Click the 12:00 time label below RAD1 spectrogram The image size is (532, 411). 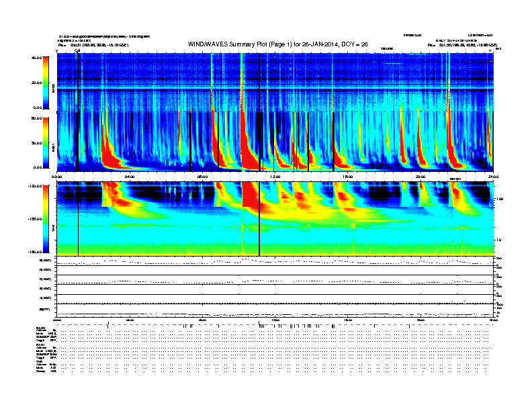(x=275, y=177)
